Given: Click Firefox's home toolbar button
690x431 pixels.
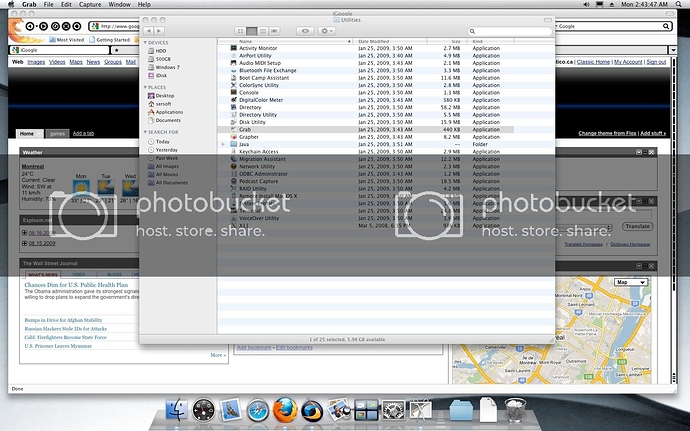Looking at the screenshot, I should [77, 26].
